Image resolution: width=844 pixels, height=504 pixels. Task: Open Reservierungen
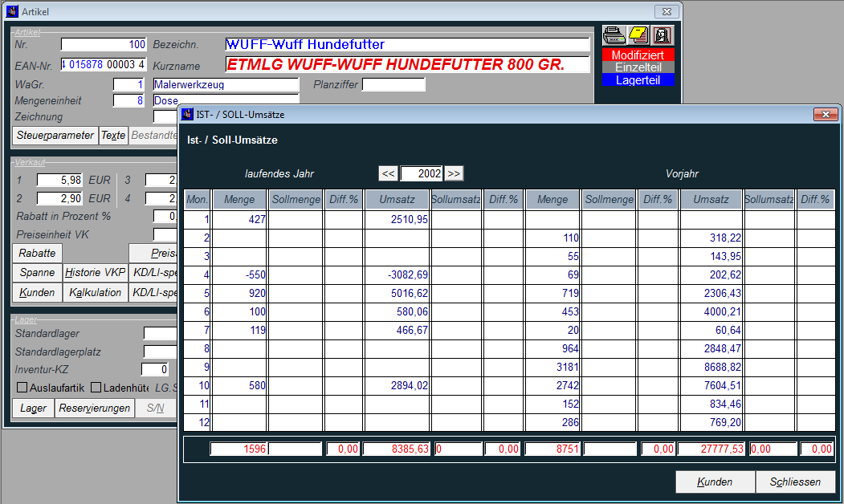point(94,408)
